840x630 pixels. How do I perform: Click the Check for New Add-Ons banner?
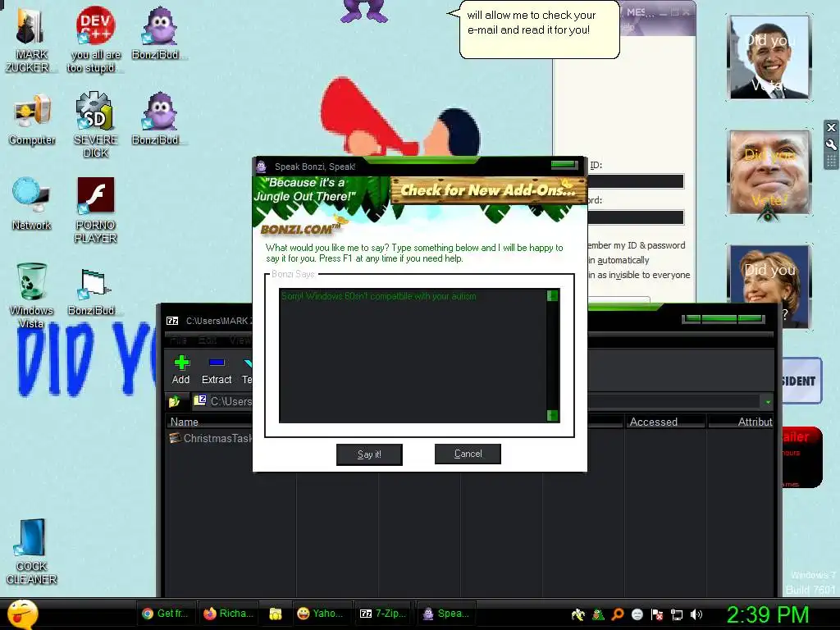[489, 190]
